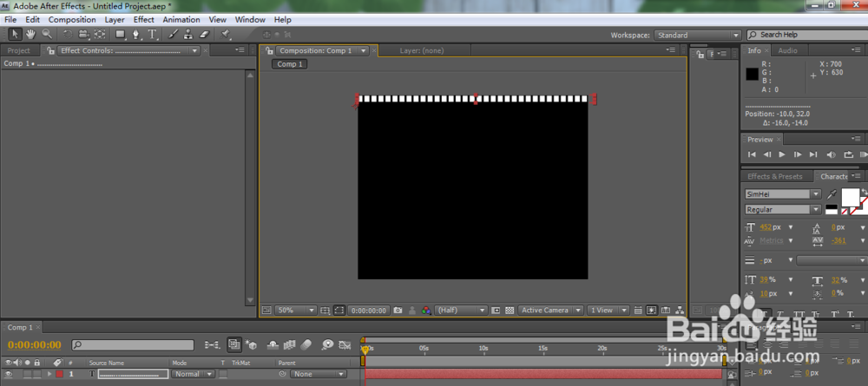Toggle draft 3D in timeline
The image size is (868, 386).
click(251, 345)
